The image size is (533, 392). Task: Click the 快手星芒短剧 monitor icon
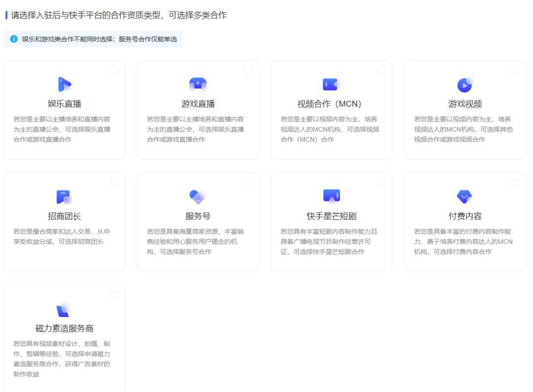click(332, 196)
